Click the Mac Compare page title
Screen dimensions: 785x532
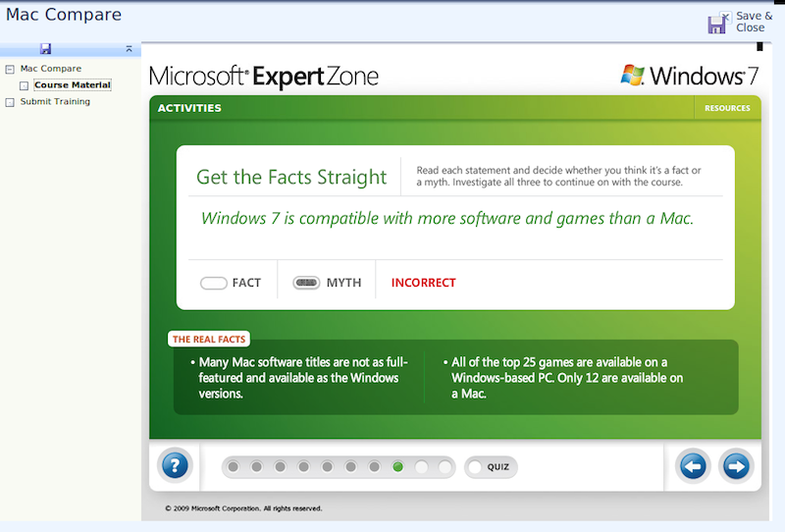[64, 15]
